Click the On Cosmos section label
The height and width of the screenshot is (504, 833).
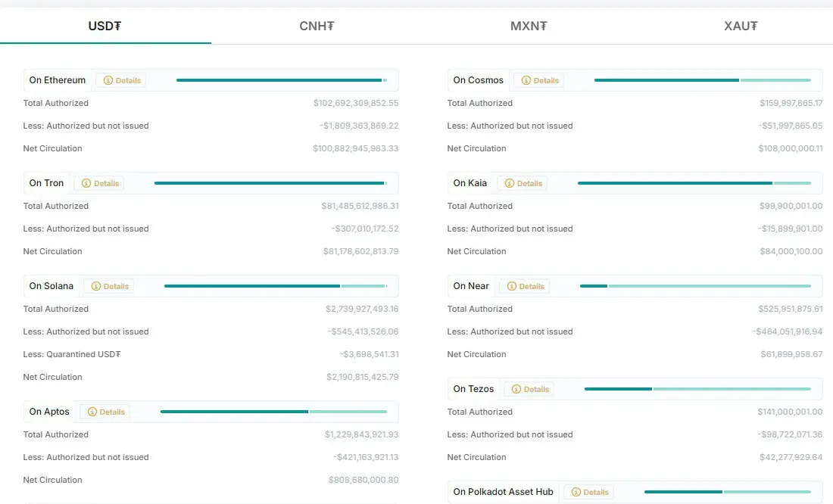tap(478, 80)
